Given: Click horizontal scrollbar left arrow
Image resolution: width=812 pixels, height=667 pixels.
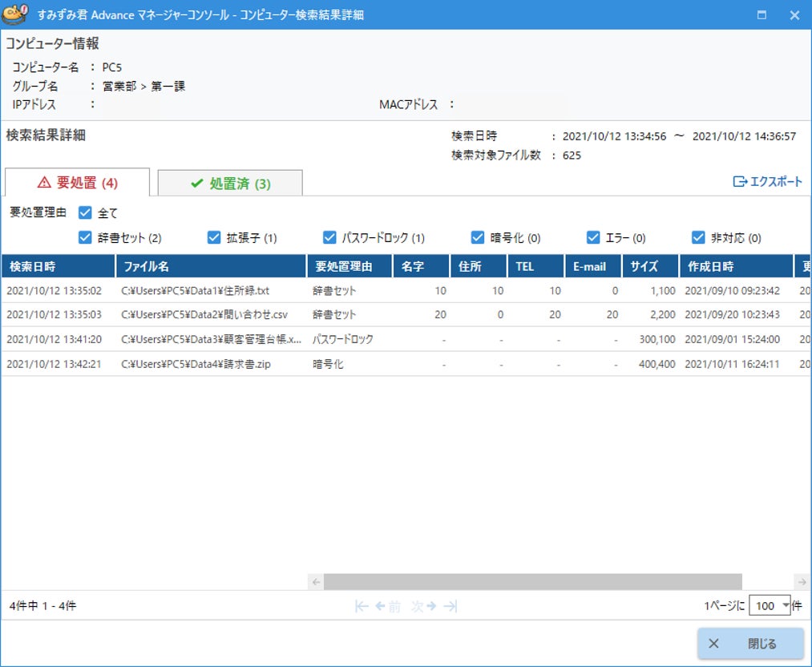Looking at the screenshot, I should click(316, 581).
